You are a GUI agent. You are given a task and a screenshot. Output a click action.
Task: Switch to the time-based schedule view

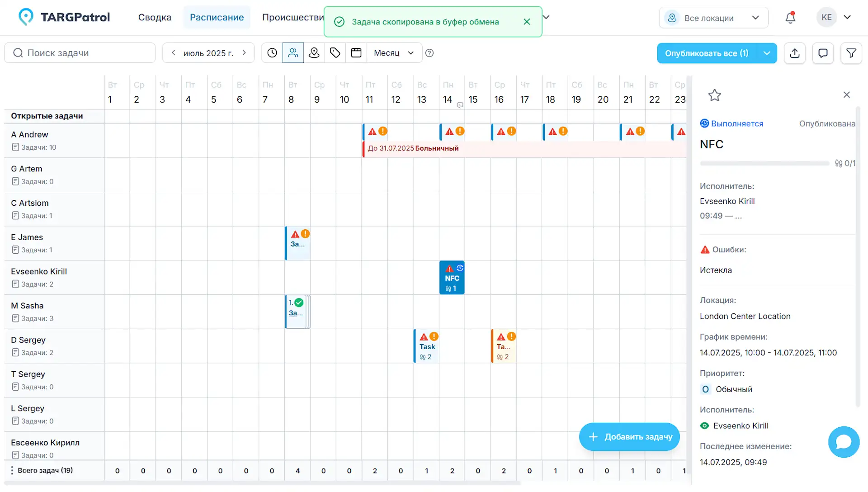coord(272,52)
